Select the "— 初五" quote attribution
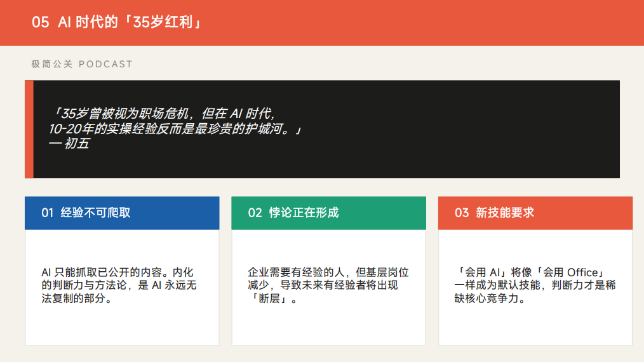The image size is (644, 362). pos(69,144)
